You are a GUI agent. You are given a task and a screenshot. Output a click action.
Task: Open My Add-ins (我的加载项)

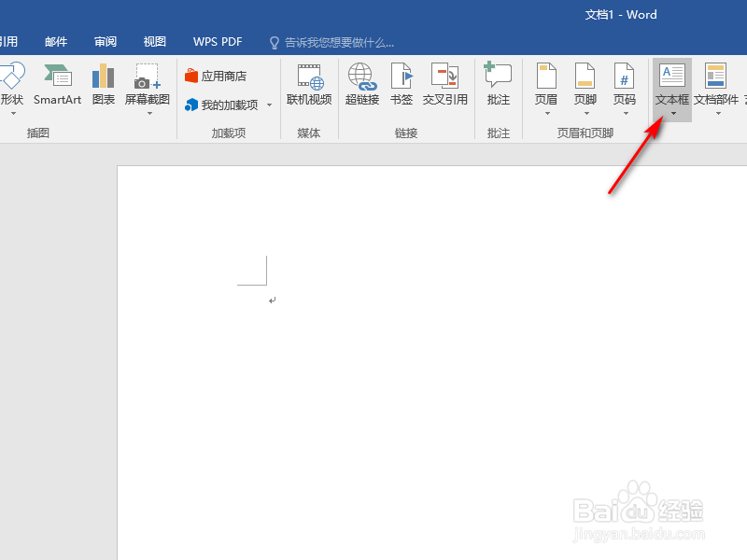[x=221, y=105]
